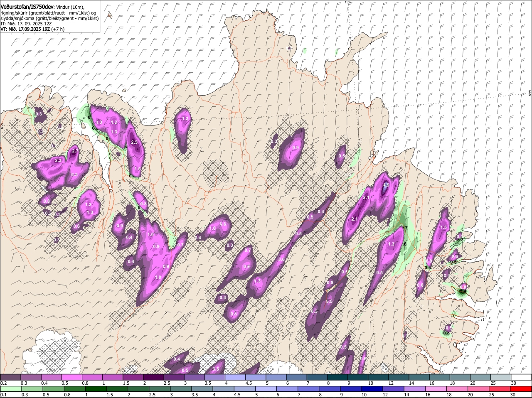The height and width of the screenshot is (398, 532).
Task: Pick upper scale swatch between 7 and 8
Action: [317, 377]
